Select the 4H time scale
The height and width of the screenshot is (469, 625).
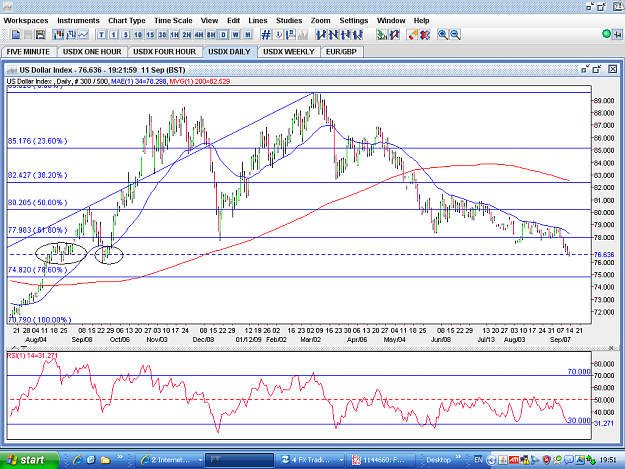point(199,35)
